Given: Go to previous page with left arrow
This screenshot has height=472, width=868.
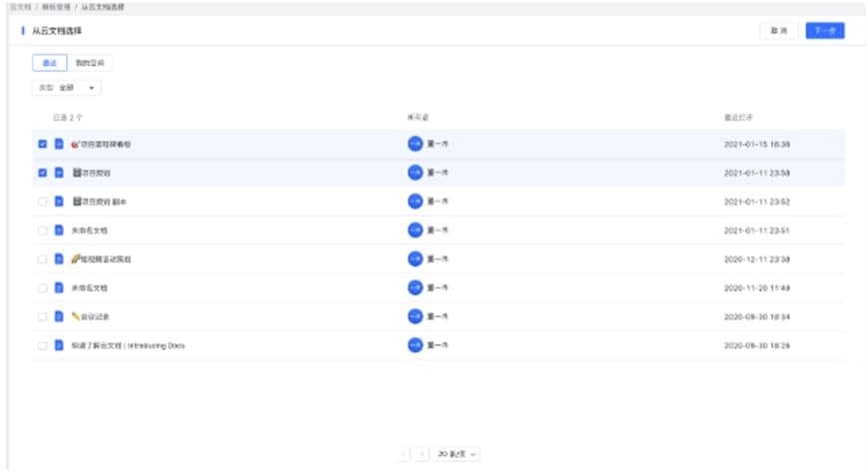Looking at the screenshot, I should coord(404,454).
